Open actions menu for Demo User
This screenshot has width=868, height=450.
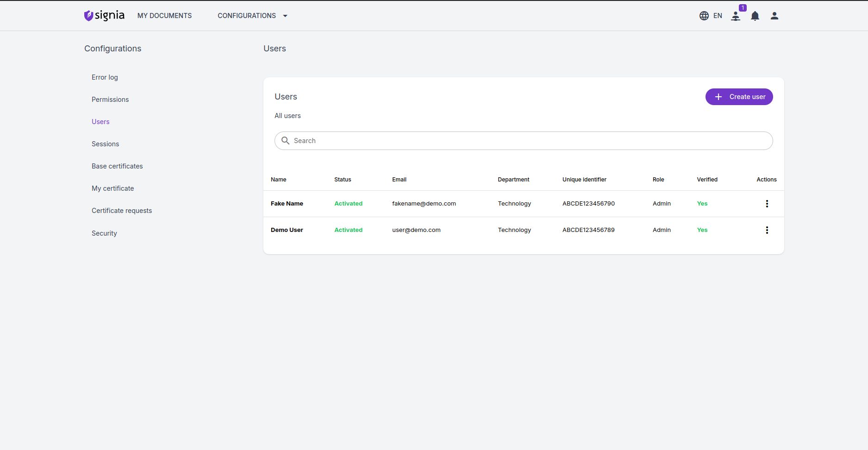(x=767, y=230)
